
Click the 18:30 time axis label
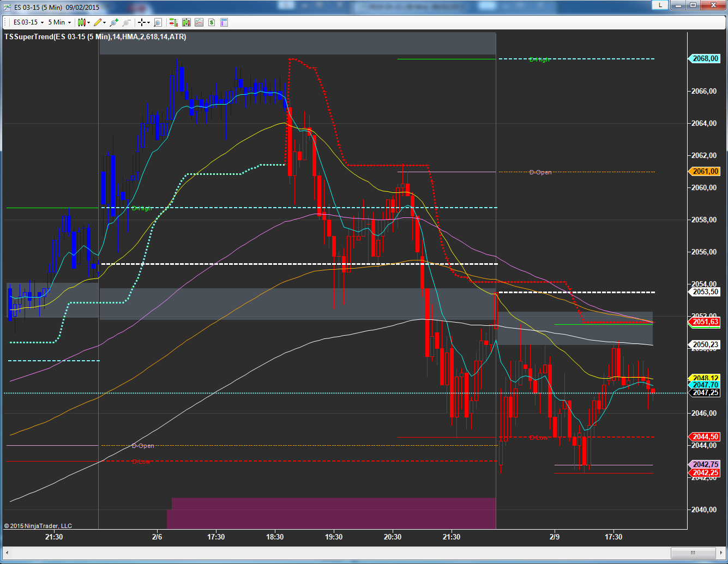pyautogui.click(x=275, y=537)
